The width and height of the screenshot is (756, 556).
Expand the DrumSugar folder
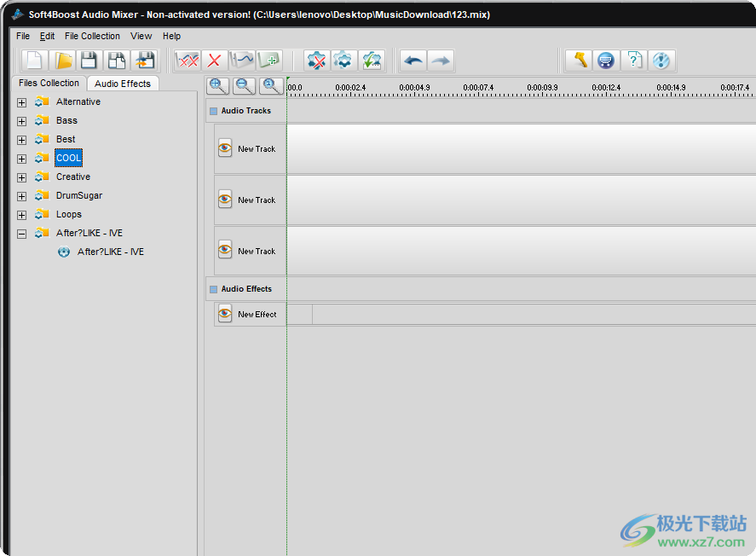[x=22, y=196]
